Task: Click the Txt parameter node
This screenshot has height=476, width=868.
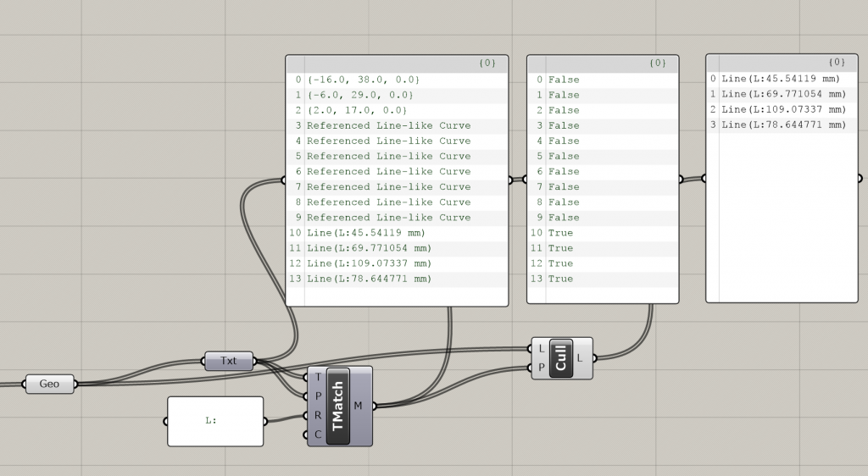Action: point(229,361)
